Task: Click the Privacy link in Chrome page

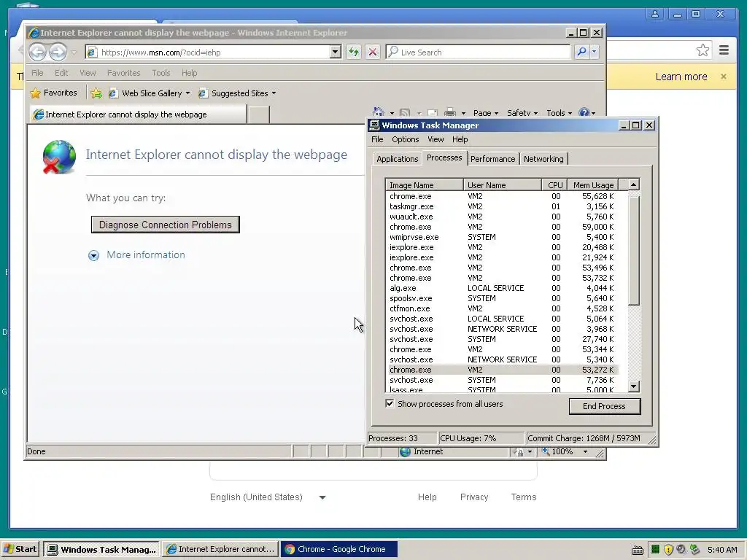Action: pos(474,497)
